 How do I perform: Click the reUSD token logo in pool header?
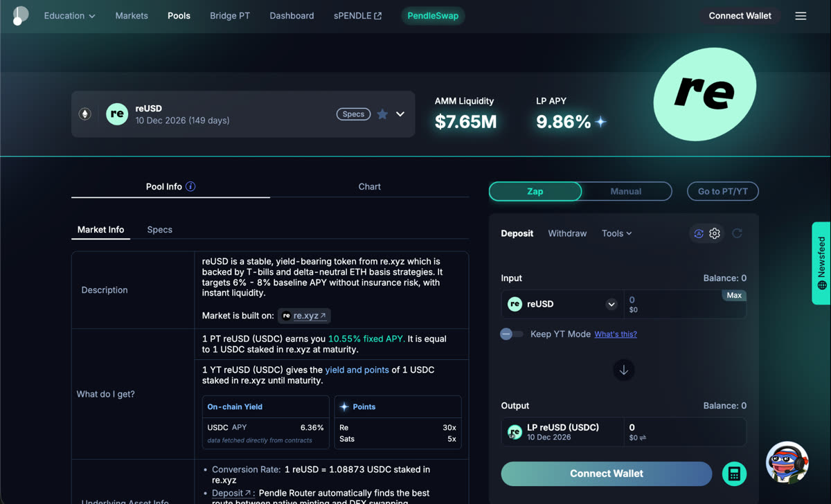[x=117, y=114]
